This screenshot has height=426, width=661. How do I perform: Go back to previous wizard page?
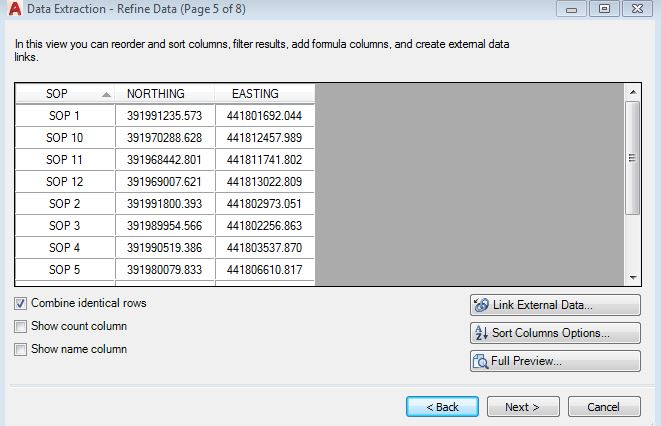(x=442, y=407)
